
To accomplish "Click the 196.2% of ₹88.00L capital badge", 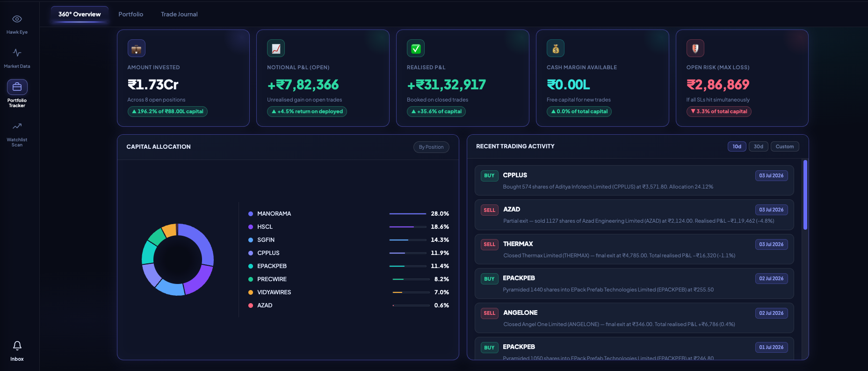I will tap(167, 111).
